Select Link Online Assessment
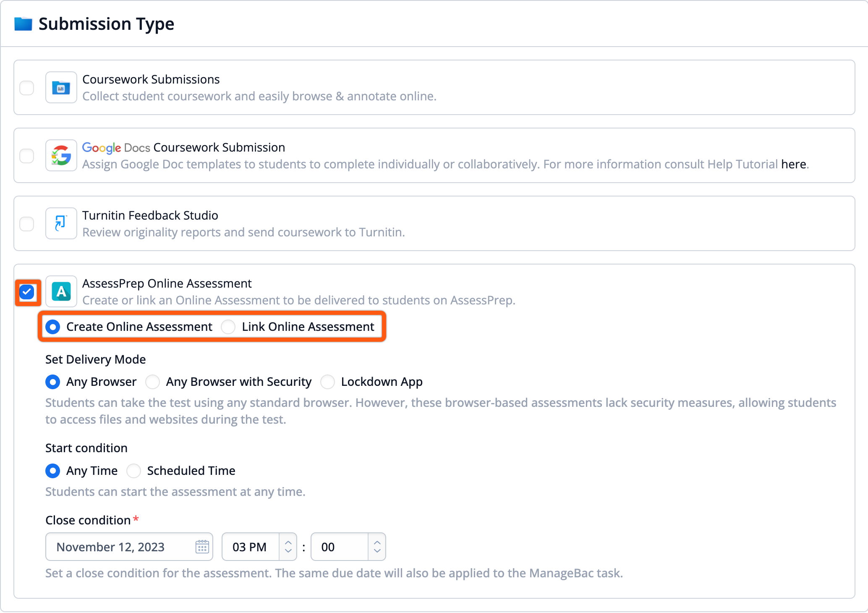868x613 pixels. [x=228, y=327]
